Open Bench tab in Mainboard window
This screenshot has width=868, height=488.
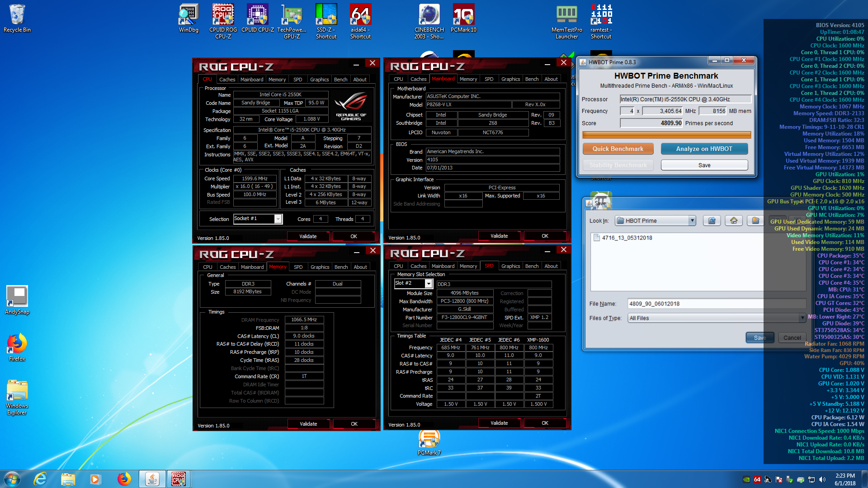coord(532,79)
